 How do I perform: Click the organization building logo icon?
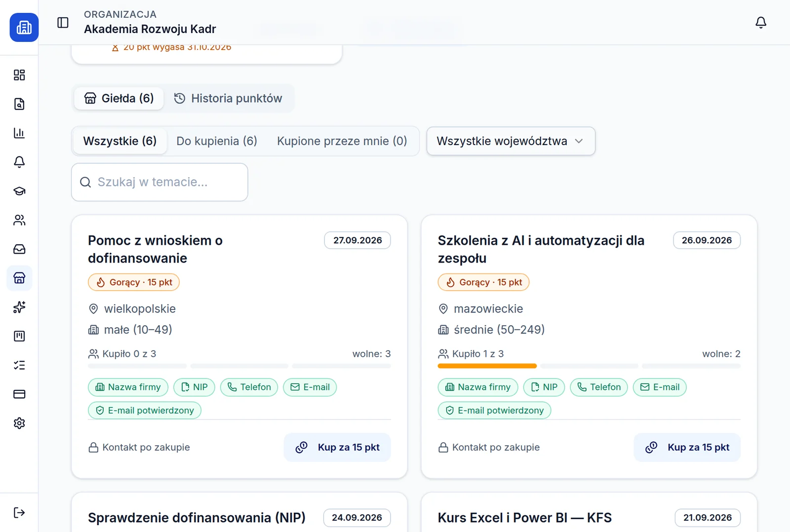coord(24,27)
